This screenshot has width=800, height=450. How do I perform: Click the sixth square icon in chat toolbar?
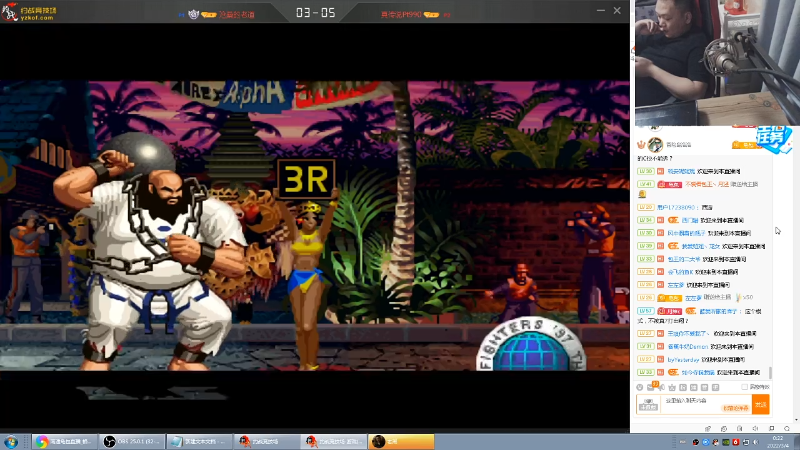click(x=694, y=387)
